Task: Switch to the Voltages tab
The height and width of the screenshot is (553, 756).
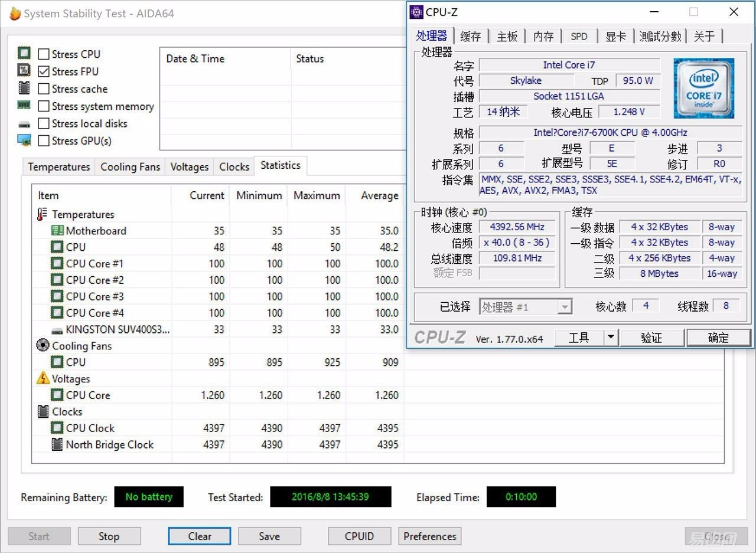Action: 189,167
